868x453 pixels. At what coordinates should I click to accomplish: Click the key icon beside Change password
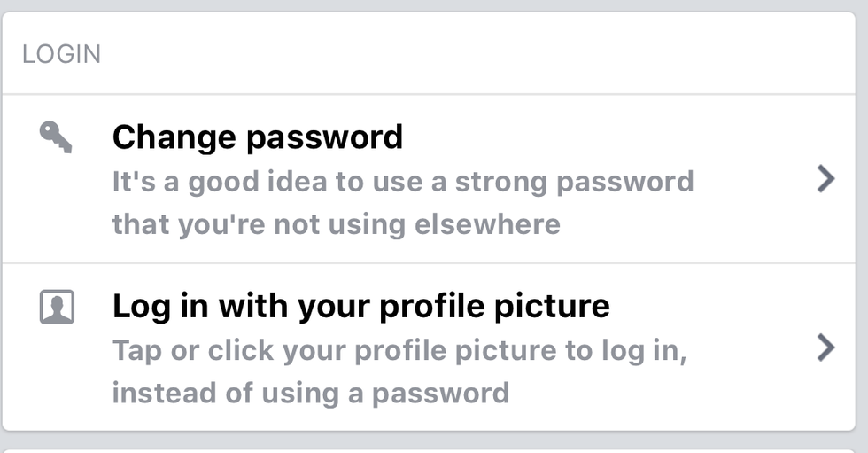point(56,137)
